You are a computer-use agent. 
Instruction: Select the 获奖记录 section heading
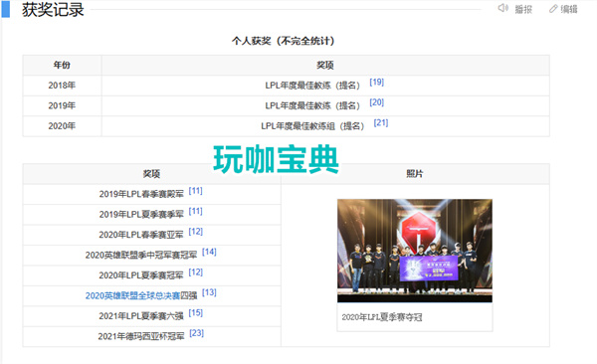(53, 10)
